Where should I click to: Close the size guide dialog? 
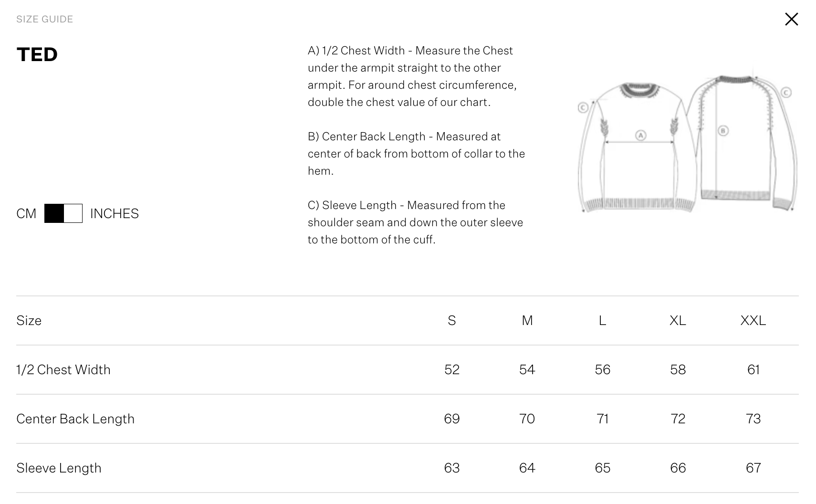(791, 19)
